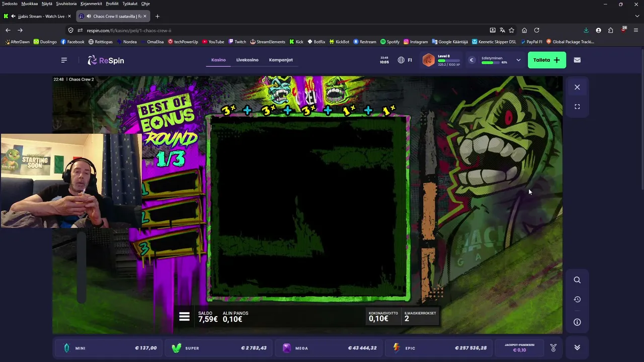Click the euro currency icon
The image size is (644, 362).
coord(472,60)
